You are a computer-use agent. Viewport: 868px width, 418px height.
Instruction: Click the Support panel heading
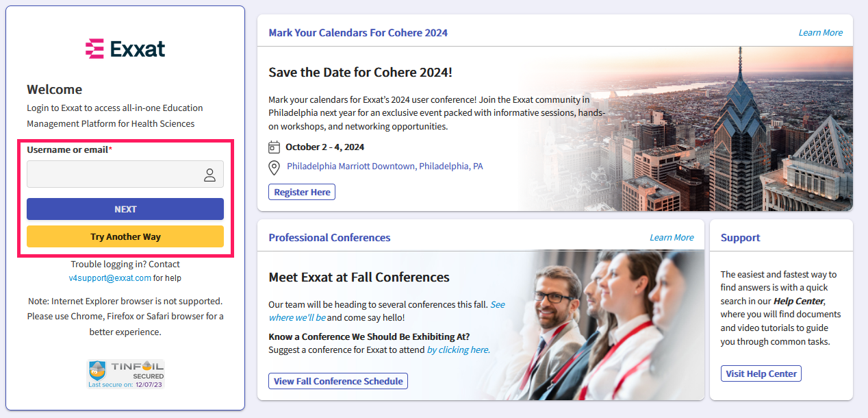740,238
